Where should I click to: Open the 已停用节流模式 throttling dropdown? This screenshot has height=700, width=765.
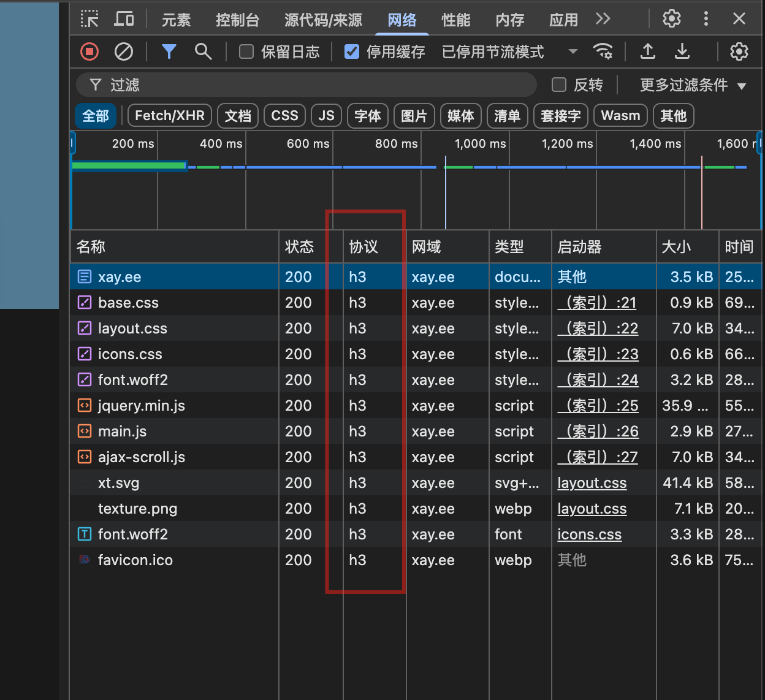(x=510, y=51)
